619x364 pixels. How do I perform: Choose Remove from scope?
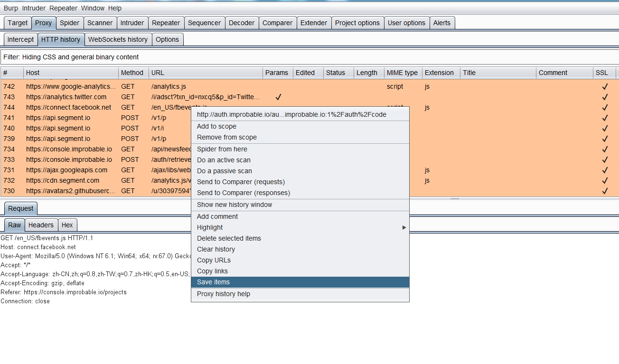click(300, 137)
